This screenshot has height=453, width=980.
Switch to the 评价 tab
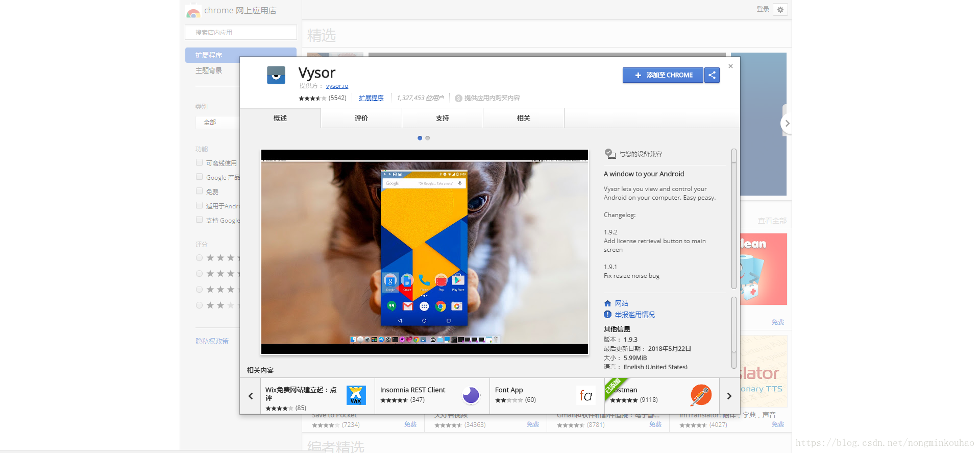point(361,118)
